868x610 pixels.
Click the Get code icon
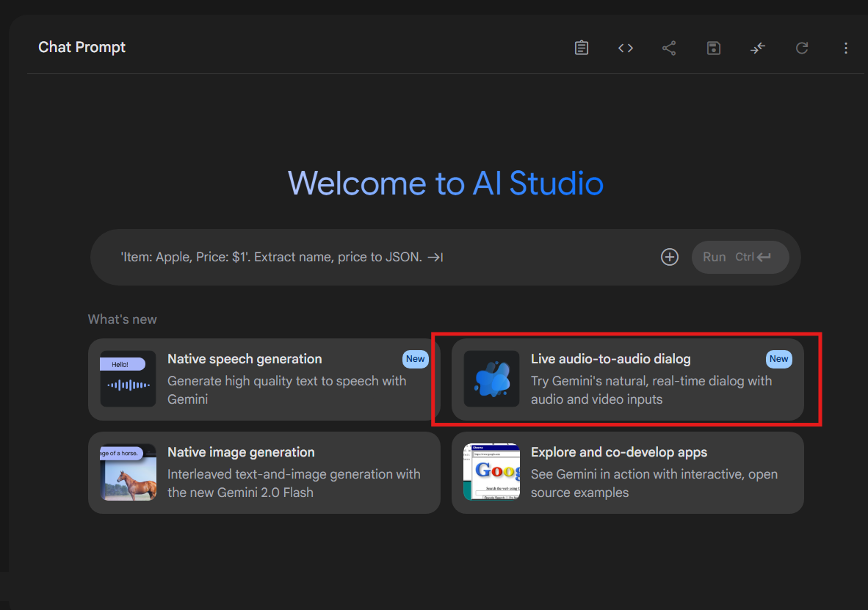click(626, 48)
